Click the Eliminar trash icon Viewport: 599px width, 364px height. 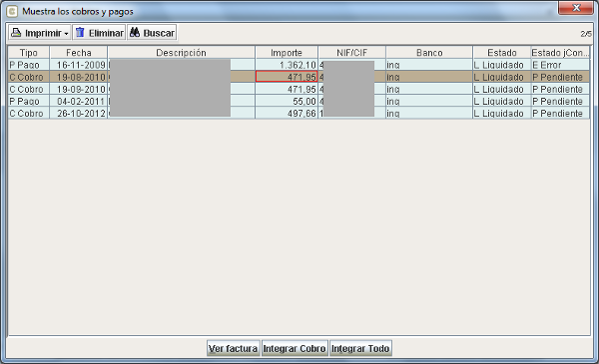80,33
